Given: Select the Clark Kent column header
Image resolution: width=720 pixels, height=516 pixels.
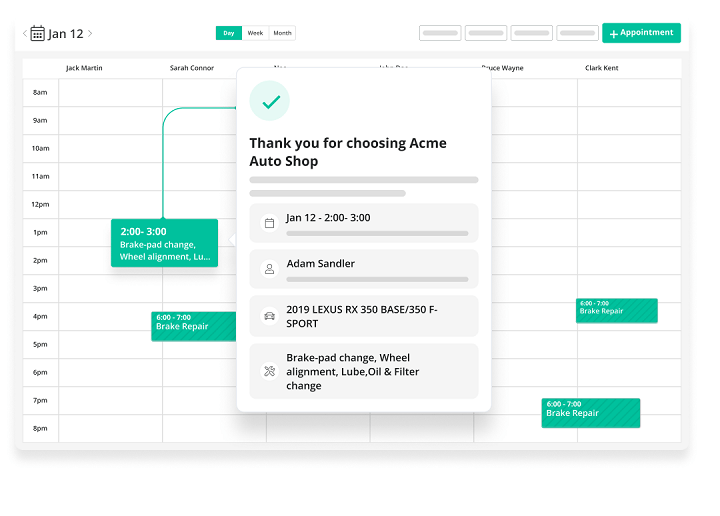Looking at the screenshot, I should click(602, 68).
